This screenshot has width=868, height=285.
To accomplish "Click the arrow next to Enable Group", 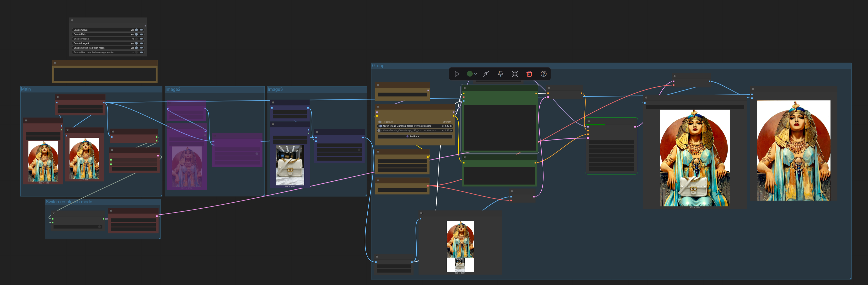I will tap(141, 30).
